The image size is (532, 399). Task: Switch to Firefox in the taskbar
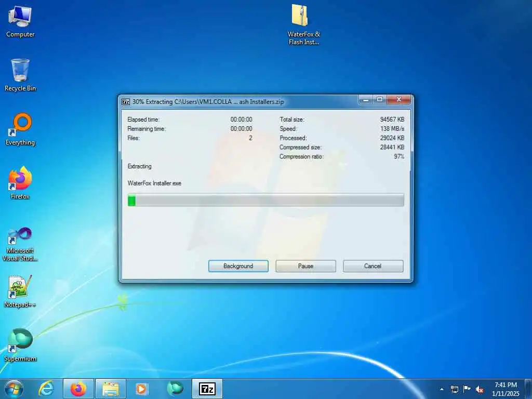point(78,389)
